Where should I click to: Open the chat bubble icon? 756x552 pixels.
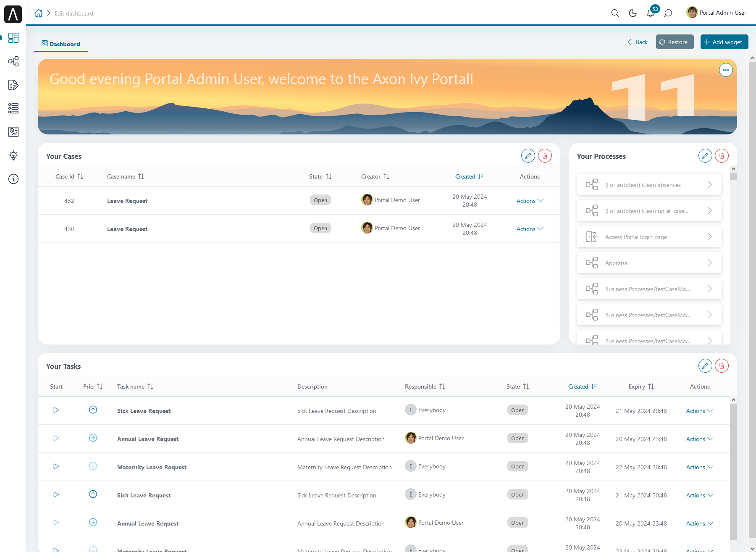[x=668, y=13]
